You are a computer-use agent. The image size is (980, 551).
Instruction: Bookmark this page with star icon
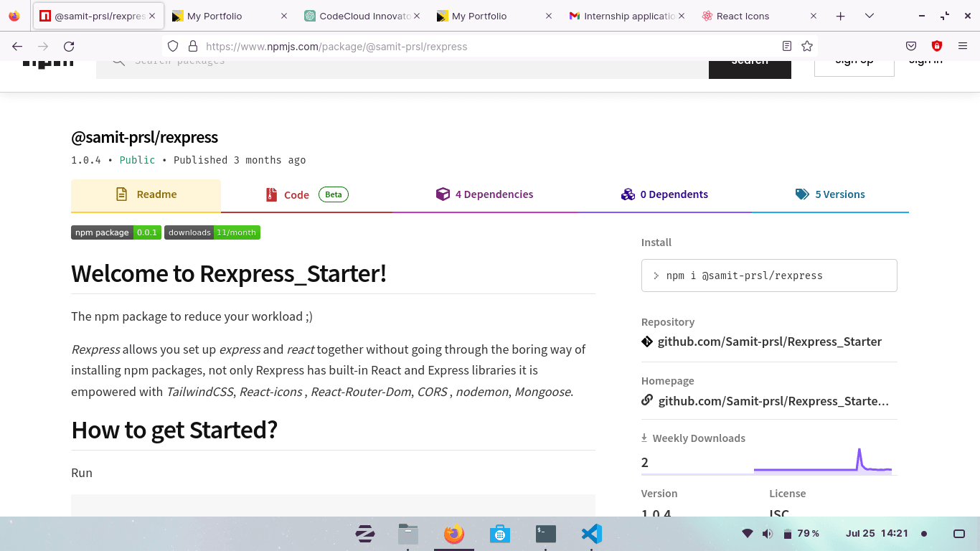click(x=807, y=47)
